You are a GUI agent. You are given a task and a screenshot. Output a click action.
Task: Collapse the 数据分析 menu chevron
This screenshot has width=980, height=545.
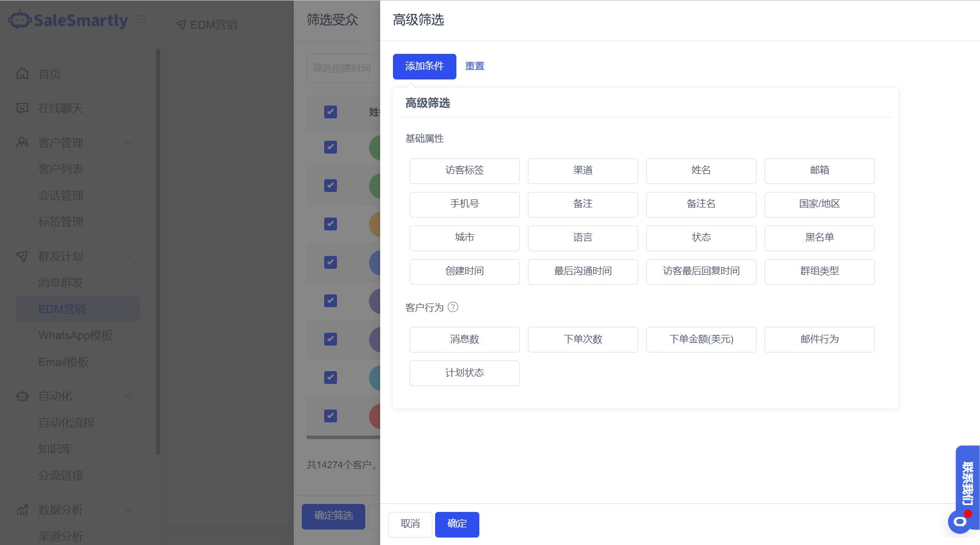click(128, 510)
